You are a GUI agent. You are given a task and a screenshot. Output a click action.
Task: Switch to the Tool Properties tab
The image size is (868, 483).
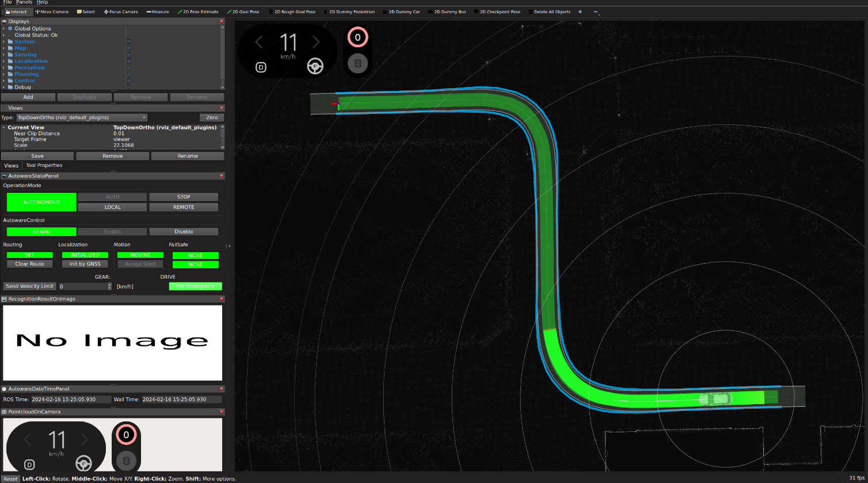(x=44, y=165)
